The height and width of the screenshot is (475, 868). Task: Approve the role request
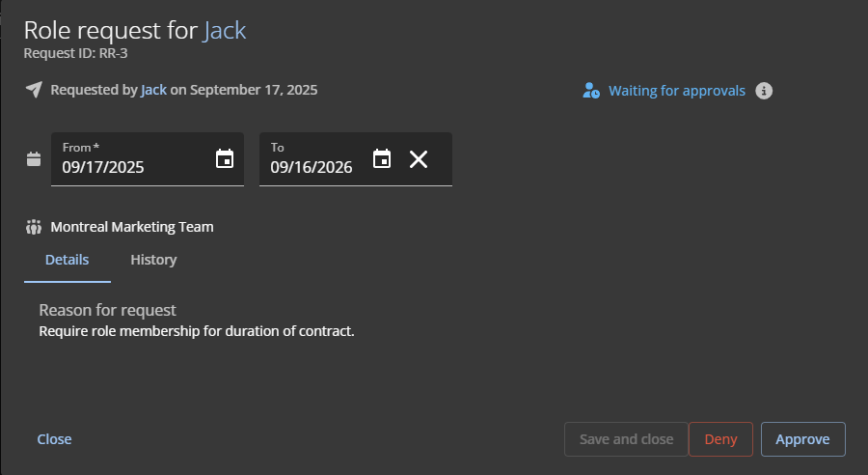click(802, 439)
